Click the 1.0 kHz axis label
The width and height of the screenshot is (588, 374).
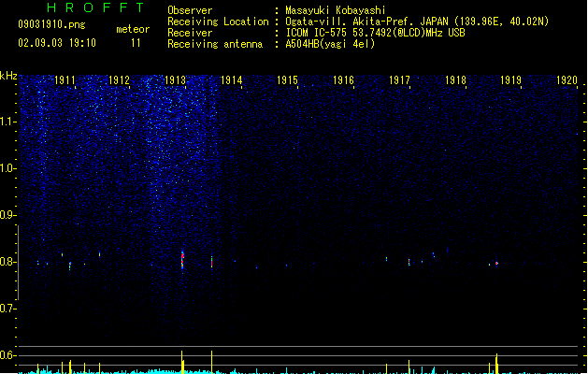[7, 168]
